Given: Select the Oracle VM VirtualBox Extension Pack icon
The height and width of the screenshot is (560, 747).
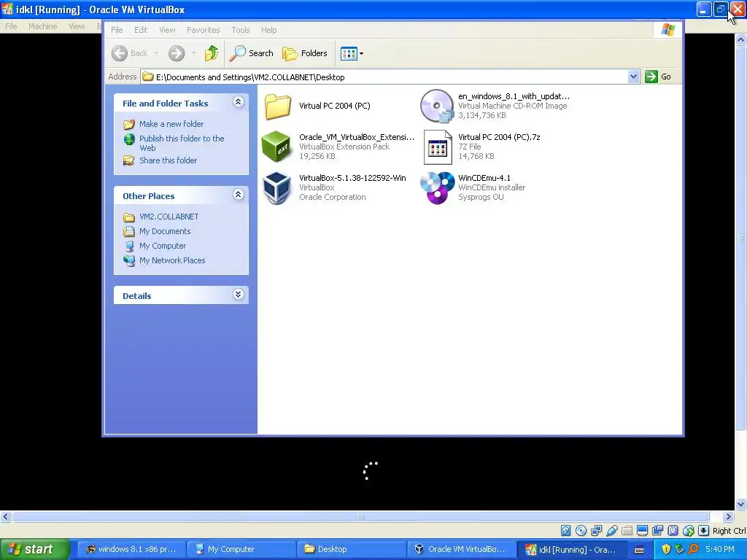Looking at the screenshot, I should point(276,146).
